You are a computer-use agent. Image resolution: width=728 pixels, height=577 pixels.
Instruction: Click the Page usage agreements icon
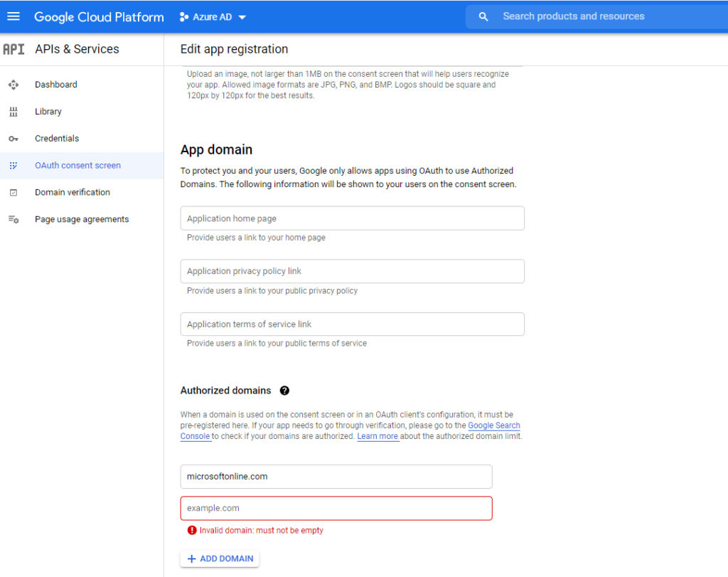pos(14,219)
